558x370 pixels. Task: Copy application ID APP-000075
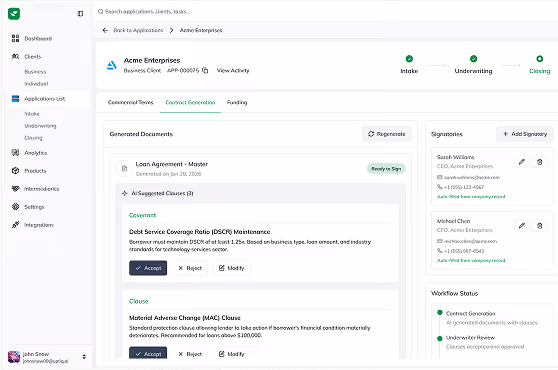click(205, 70)
